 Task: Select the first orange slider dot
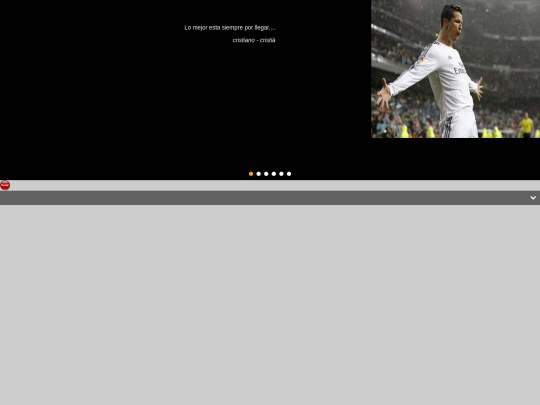click(x=251, y=174)
